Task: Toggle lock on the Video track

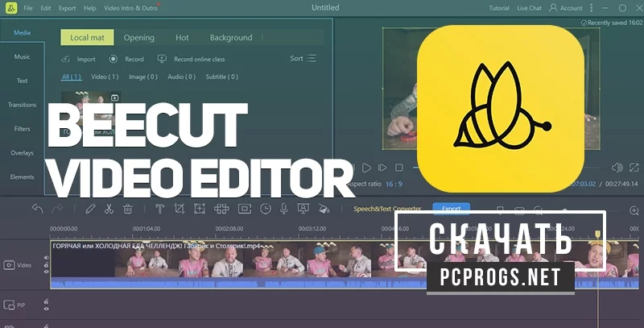Action: [x=47, y=265]
